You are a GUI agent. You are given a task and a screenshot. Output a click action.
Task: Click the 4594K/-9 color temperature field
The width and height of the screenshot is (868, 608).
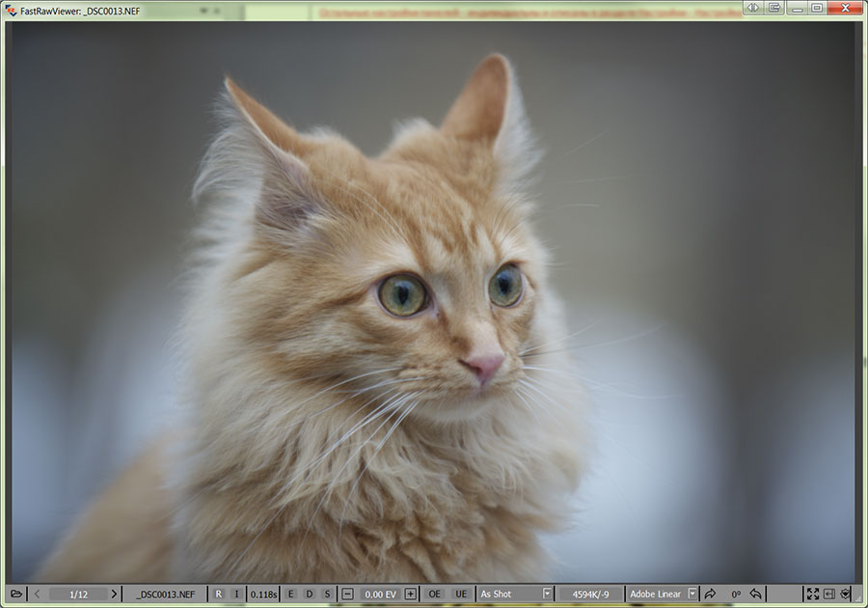pos(591,594)
